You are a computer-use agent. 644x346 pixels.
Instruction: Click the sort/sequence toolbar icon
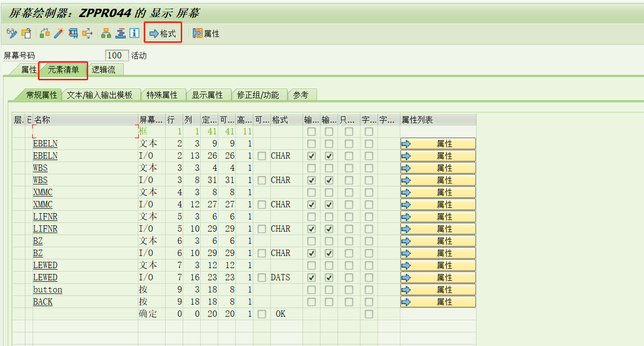click(120, 33)
